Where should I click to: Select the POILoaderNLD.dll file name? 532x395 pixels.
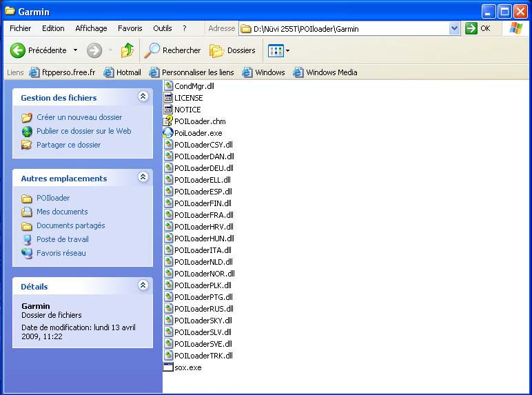tap(203, 262)
